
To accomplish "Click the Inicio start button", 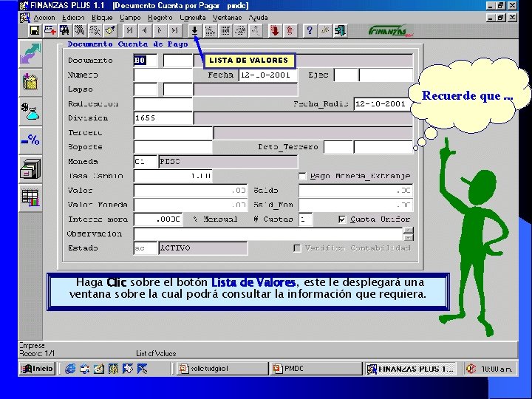I will pos(38,369).
